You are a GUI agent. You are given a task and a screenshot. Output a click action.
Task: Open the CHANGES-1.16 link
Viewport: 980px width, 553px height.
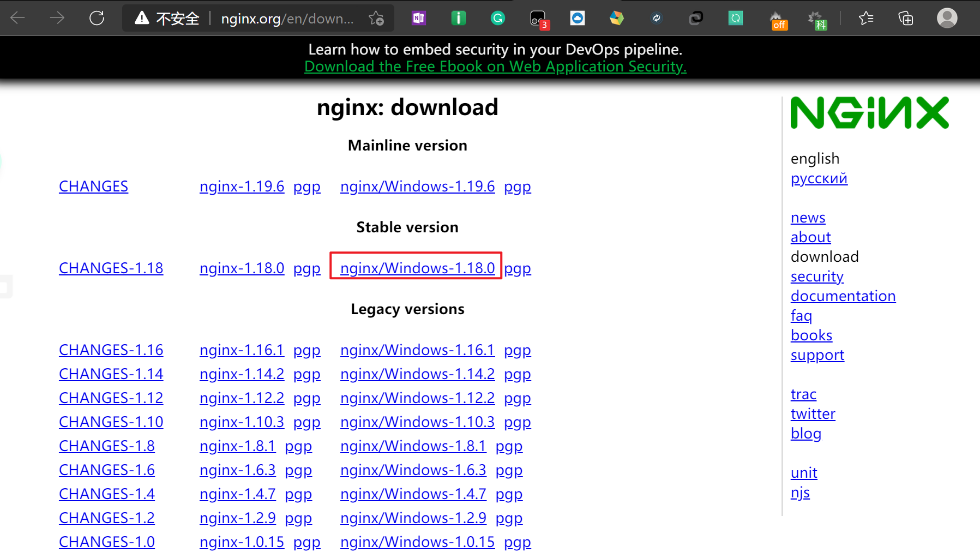point(111,350)
